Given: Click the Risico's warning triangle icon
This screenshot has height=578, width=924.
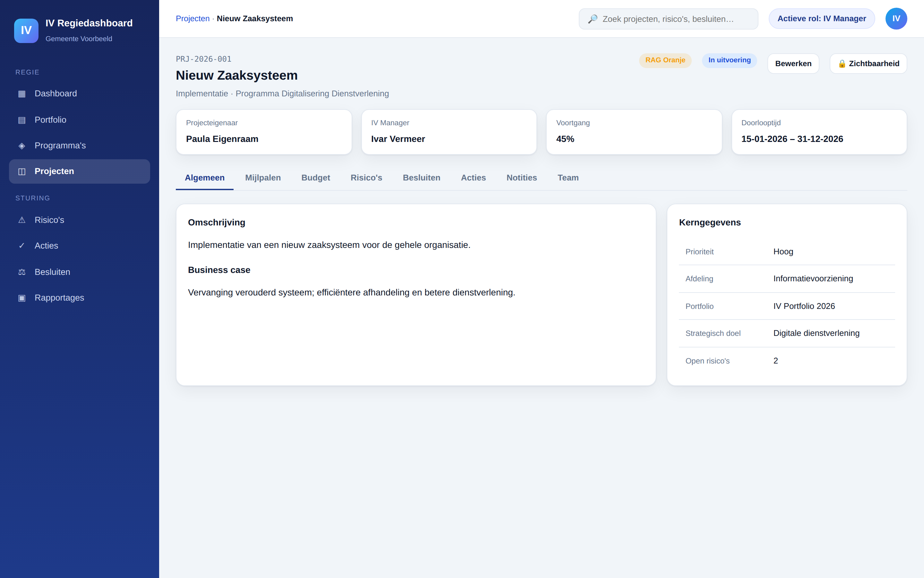Looking at the screenshot, I should 22,220.
